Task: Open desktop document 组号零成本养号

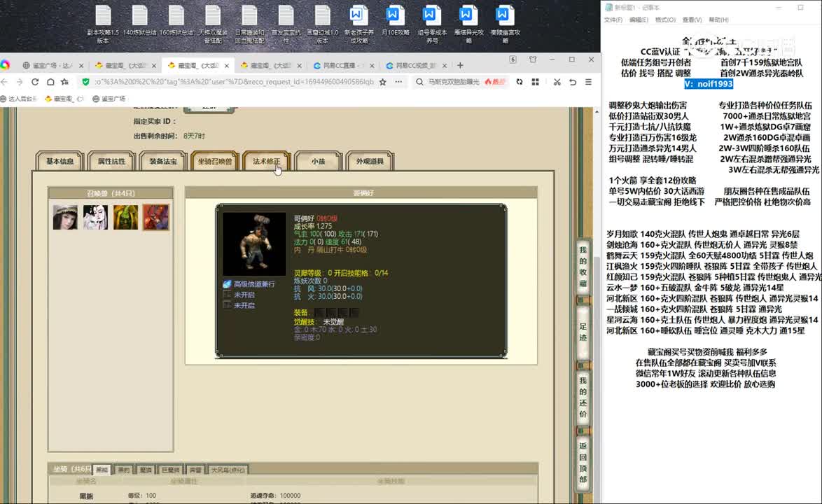Action: [x=432, y=24]
